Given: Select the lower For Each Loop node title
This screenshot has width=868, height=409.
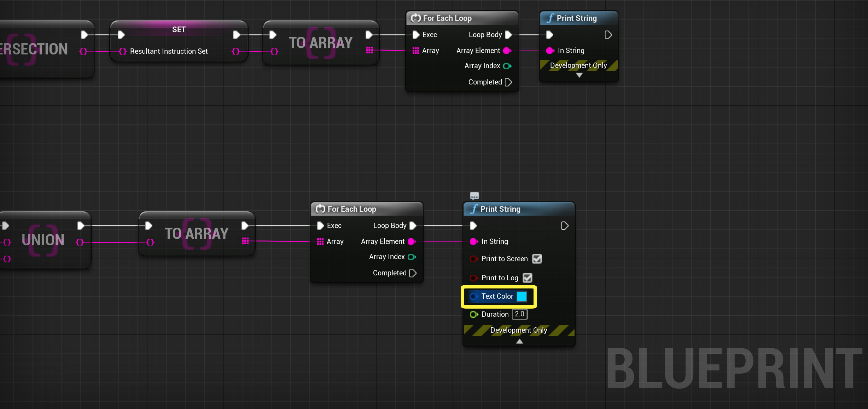Looking at the screenshot, I should point(351,209).
